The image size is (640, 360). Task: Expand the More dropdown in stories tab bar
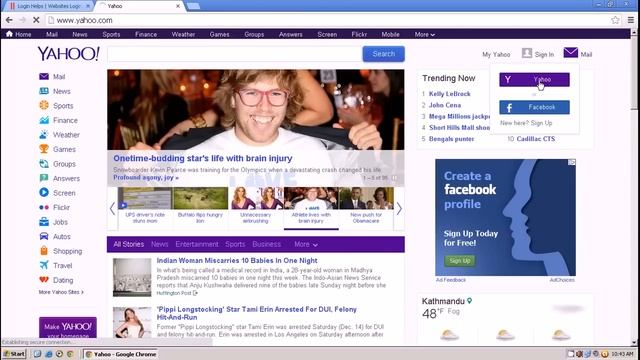click(306, 244)
